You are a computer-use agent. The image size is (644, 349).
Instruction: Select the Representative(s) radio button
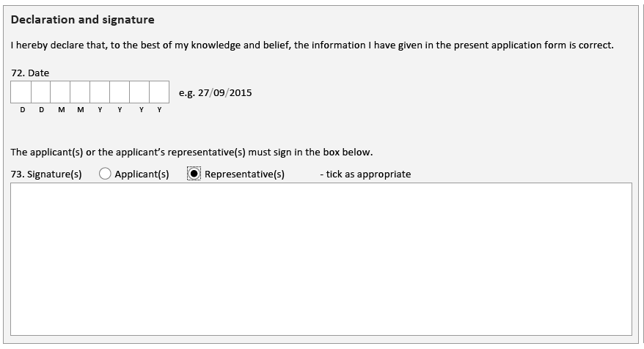[x=194, y=174]
